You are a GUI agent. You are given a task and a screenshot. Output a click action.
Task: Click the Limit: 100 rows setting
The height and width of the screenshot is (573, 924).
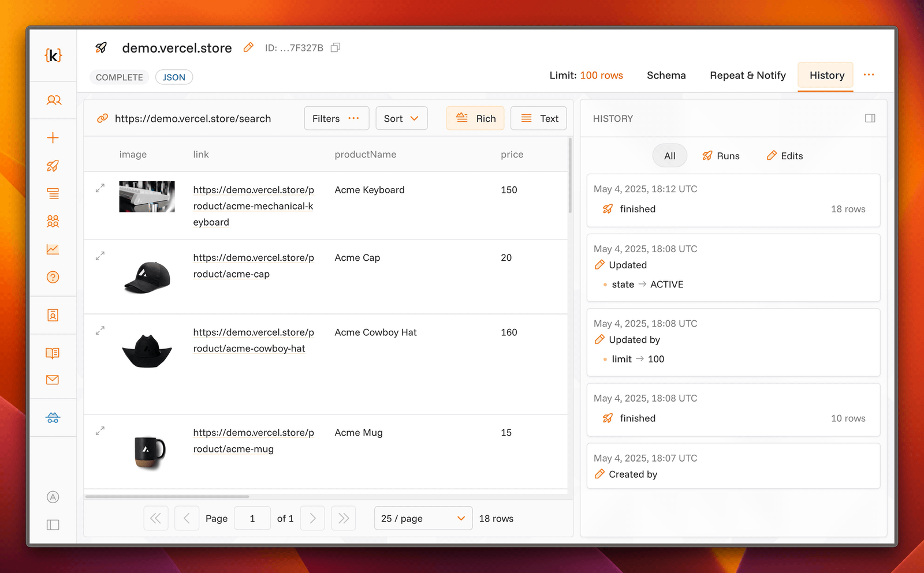(x=586, y=76)
